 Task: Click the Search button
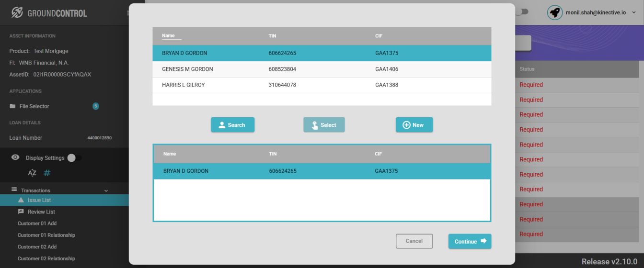coord(232,125)
